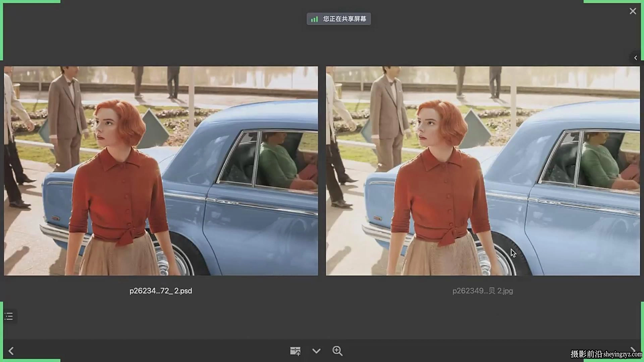Select the right image p262349...贝 2.jpg
The image size is (644, 362).
pyautogui.click(x=483, y=171)
